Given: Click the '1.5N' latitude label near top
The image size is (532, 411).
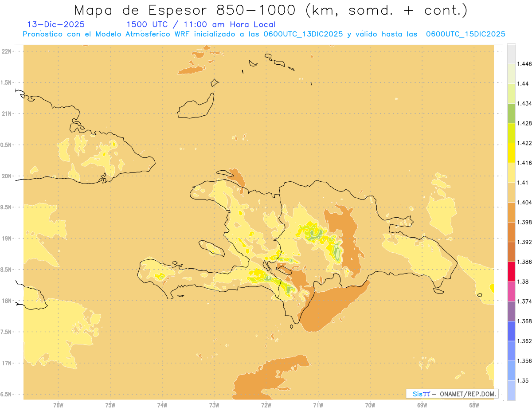Looking at the screenshot, I should [6, 82].
